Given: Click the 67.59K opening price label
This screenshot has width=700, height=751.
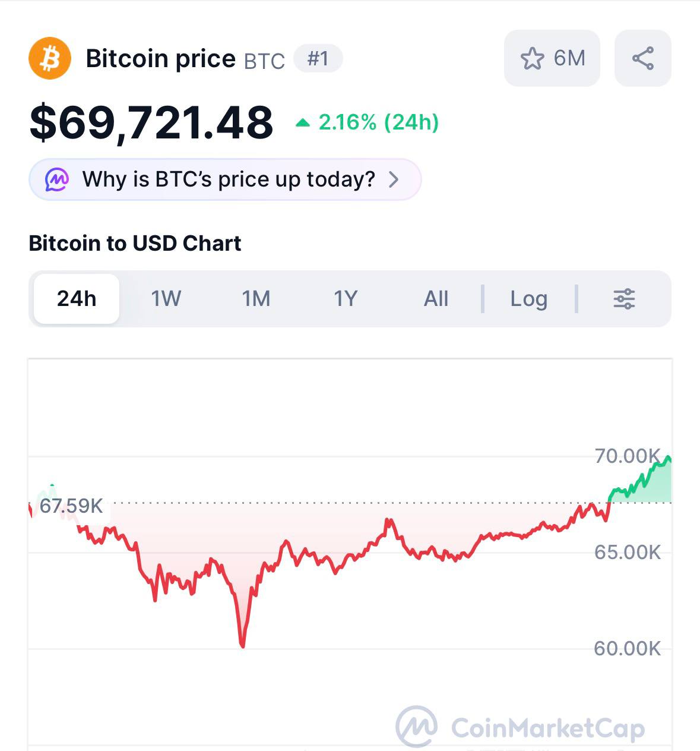Looking at the screenshot, I should (71, 506).
